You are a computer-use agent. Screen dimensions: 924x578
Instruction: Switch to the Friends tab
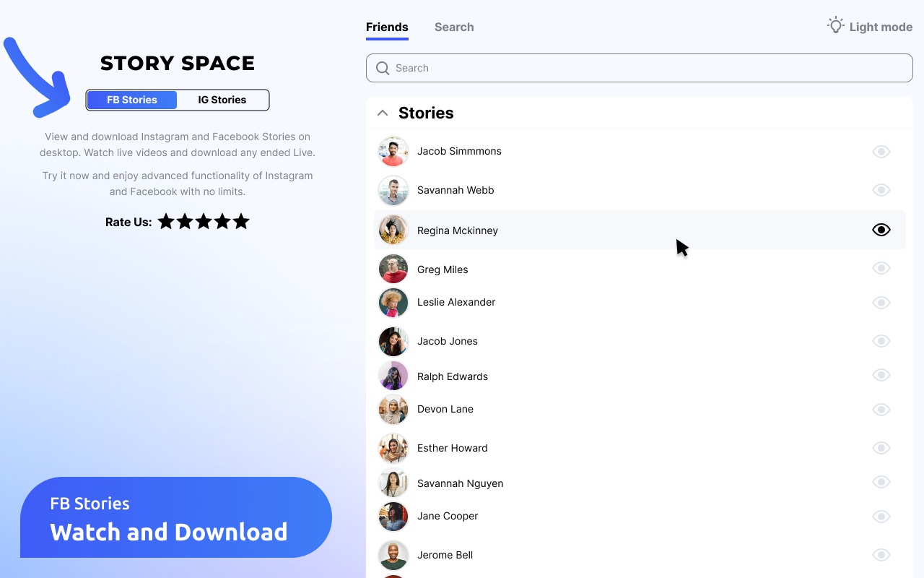click(387, 27)
